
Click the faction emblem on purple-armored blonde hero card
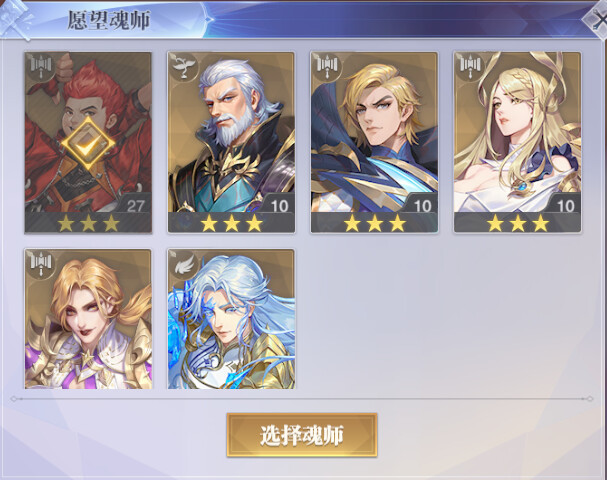pyautogui.click(x=41, y=263)
